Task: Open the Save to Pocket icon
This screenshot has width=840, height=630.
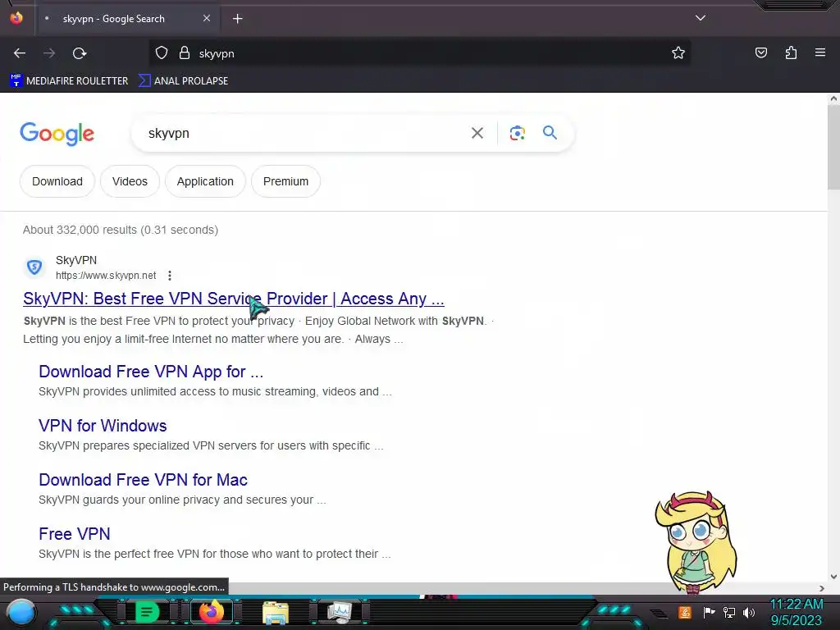Action: tap(760, 52)
